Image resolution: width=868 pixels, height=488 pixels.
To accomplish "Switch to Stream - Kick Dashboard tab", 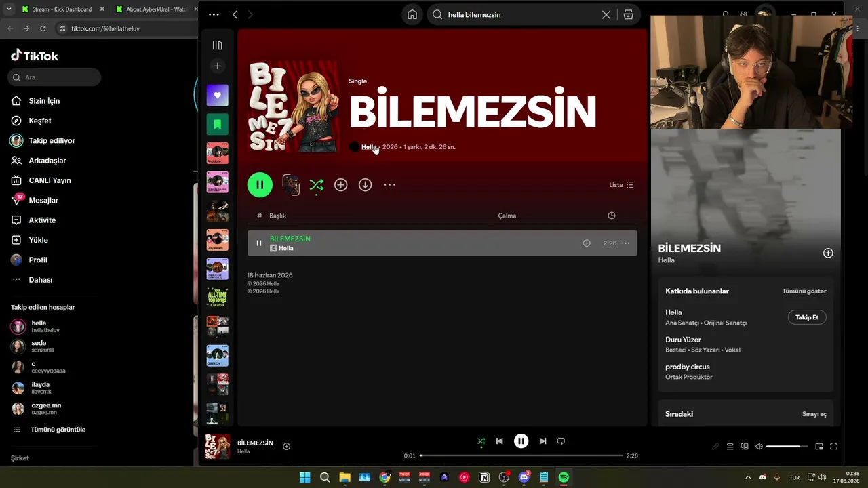I will pos(61,9).
